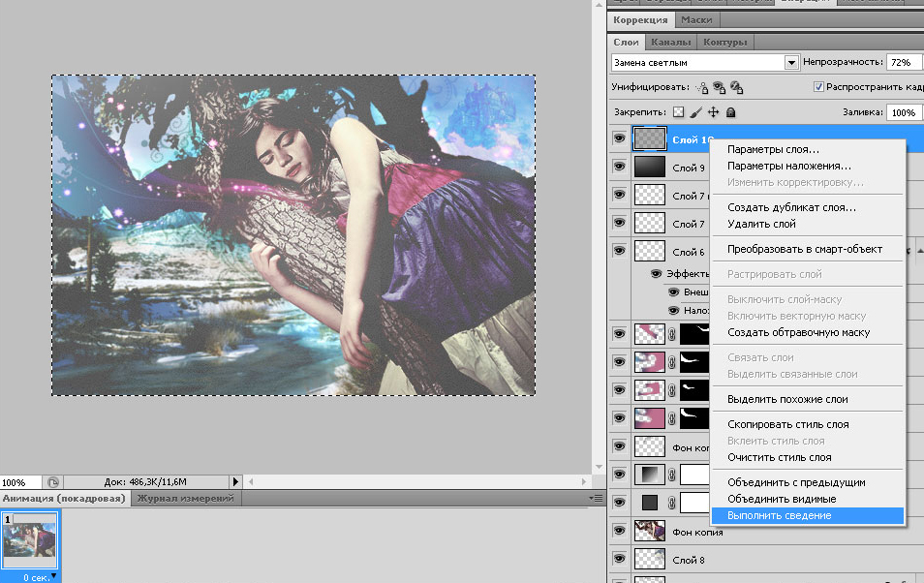
Task: Open the Контуры tab
Action: [x=724, y=42]
